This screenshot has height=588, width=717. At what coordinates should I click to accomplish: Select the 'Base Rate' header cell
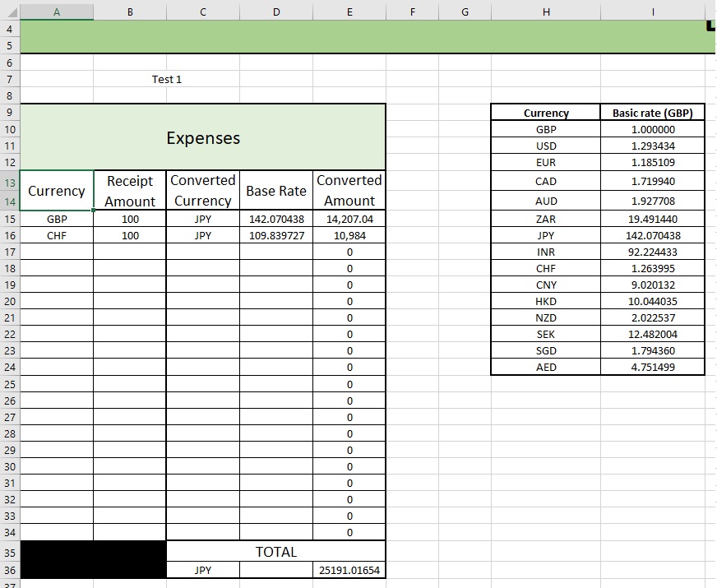coord(276,191)
